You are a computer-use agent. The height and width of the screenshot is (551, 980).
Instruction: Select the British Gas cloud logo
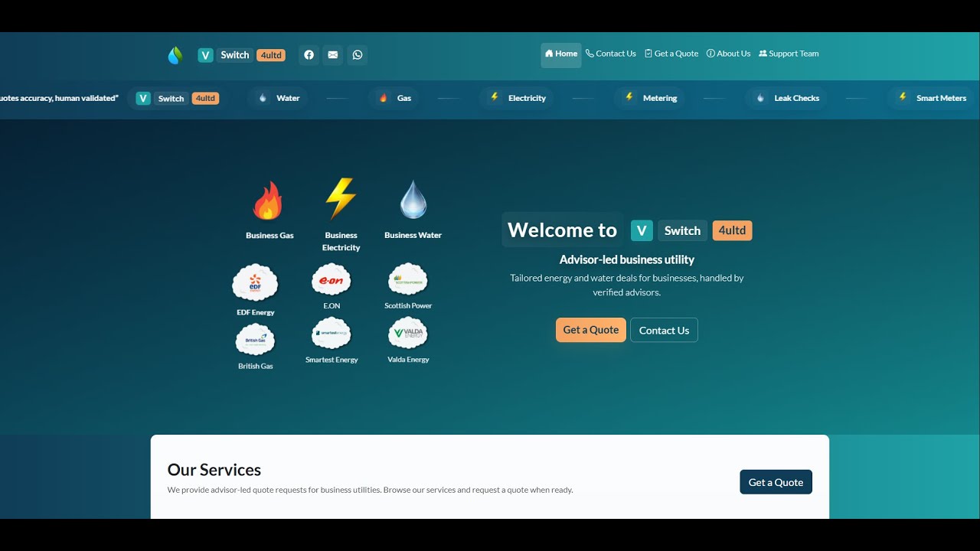[255, 340]
